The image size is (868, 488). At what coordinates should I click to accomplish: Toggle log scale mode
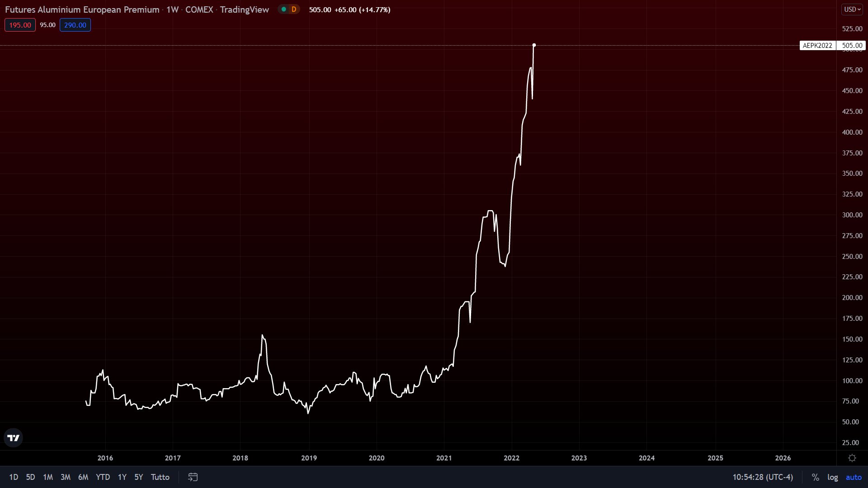click(x=833, y=477)
